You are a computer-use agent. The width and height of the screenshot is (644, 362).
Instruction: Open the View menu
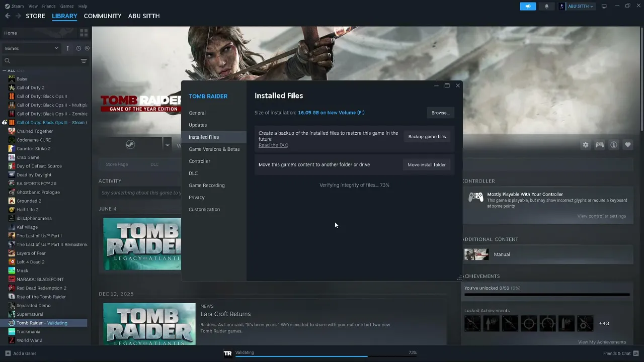(x=33, y=6)
